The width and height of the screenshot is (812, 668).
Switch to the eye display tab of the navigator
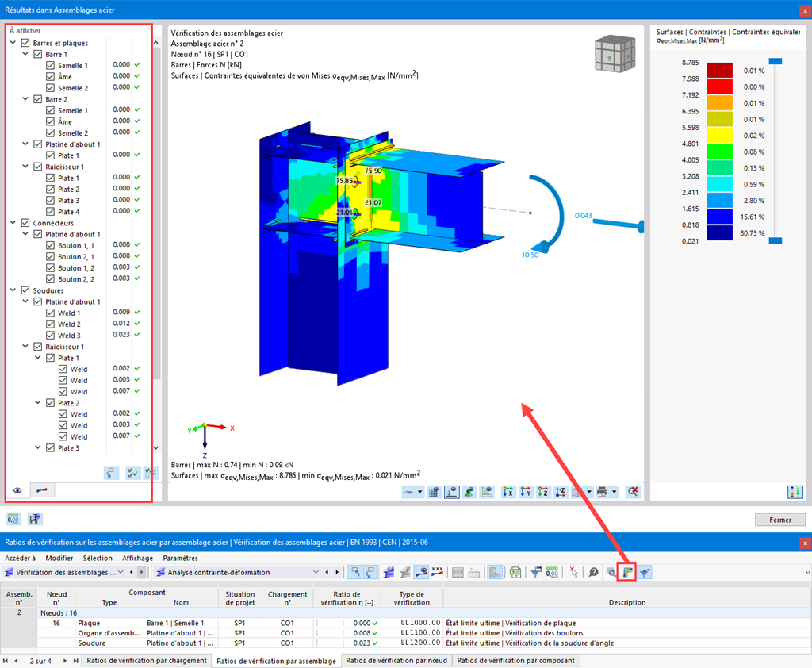[x=17, y=490]
